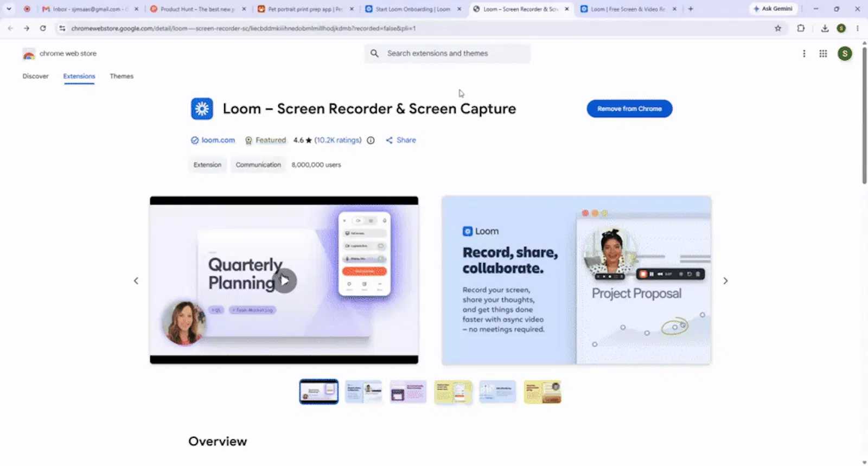Select the third carousel thumbnail

click(408, 392)
